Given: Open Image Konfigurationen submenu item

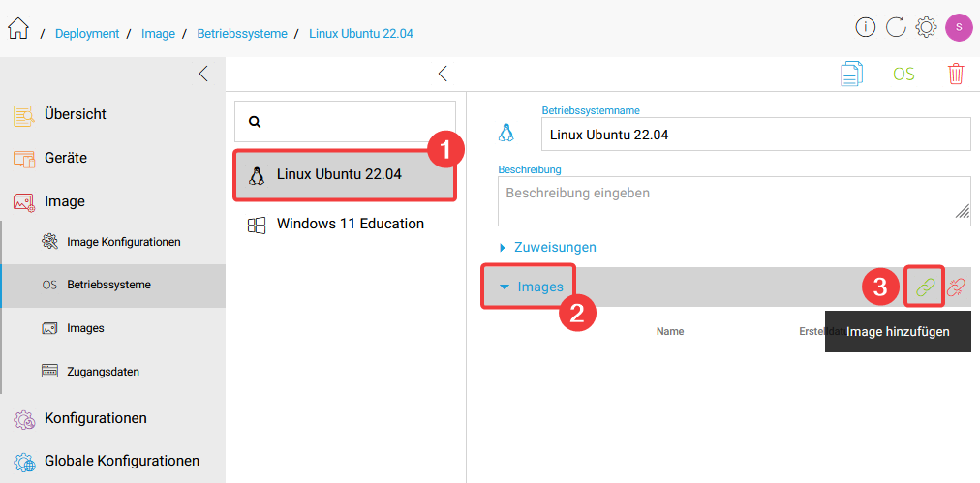Looking at the screenshot, I should [124, 242].
